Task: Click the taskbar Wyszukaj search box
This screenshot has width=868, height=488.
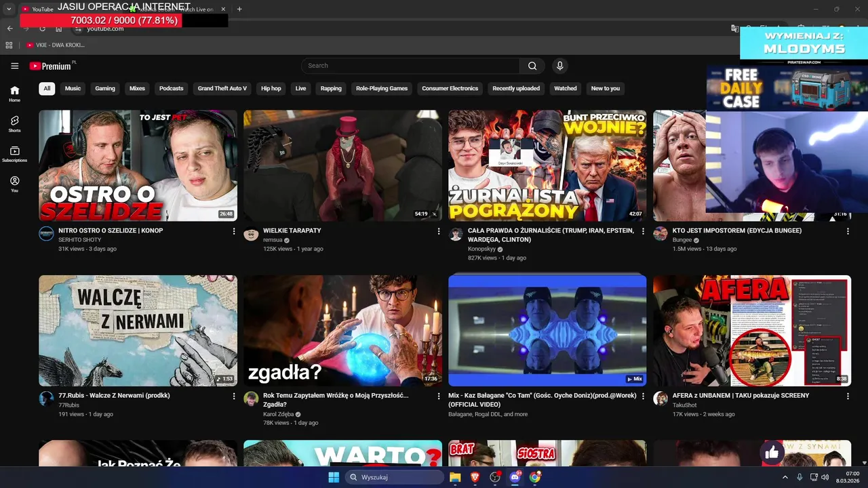Action: 395,477
